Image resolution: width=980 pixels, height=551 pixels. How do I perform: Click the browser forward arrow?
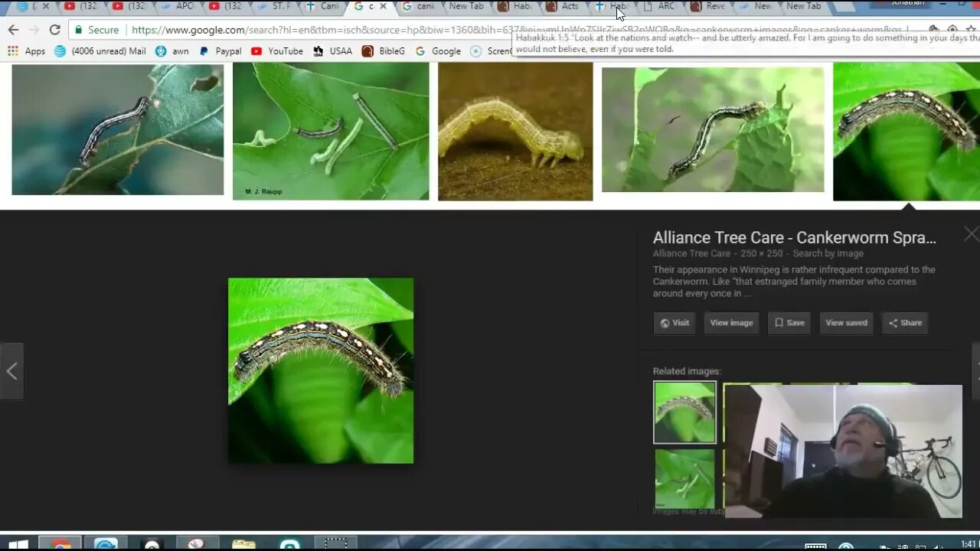(34, 30)
